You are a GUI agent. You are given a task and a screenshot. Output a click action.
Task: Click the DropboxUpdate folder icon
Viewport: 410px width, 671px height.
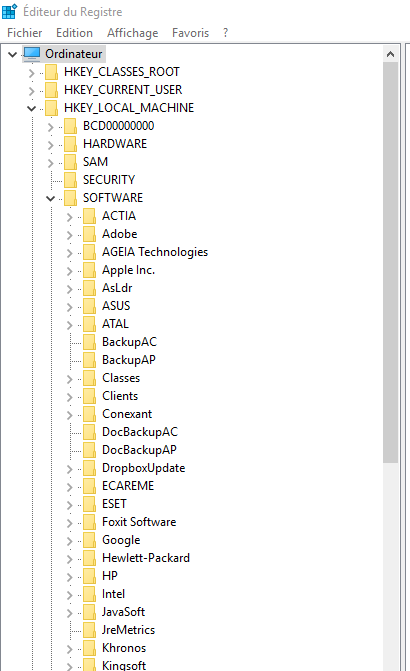(89, 468)
